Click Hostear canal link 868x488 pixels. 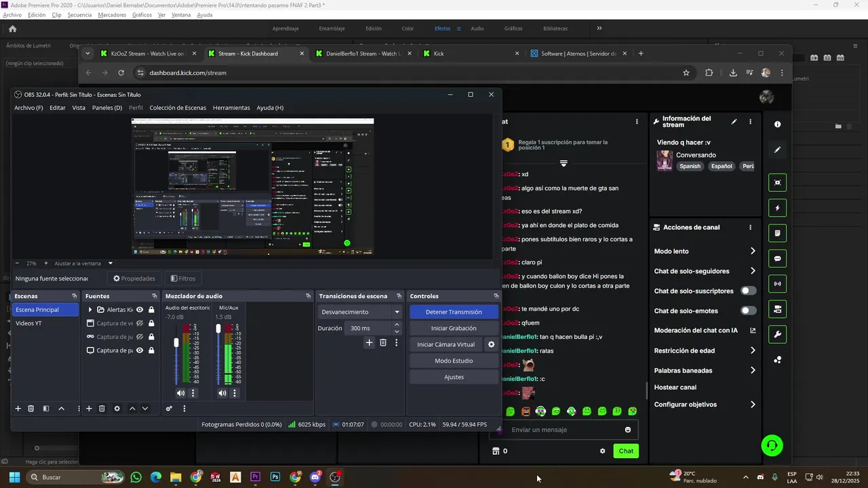pos(675,387)
